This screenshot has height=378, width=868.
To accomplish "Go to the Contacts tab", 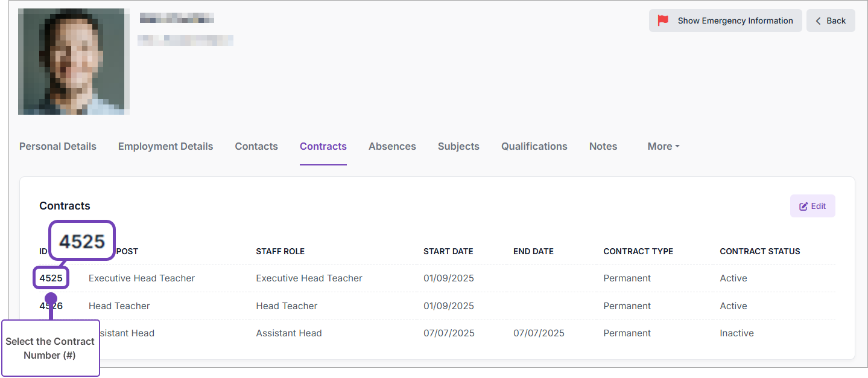I will (x=256, y=147).
